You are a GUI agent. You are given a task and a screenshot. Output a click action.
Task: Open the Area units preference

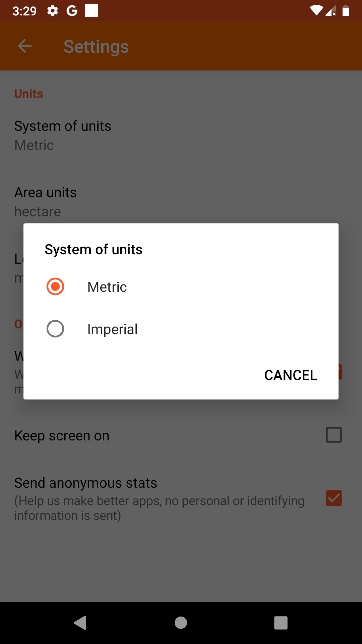click(181, 202)
